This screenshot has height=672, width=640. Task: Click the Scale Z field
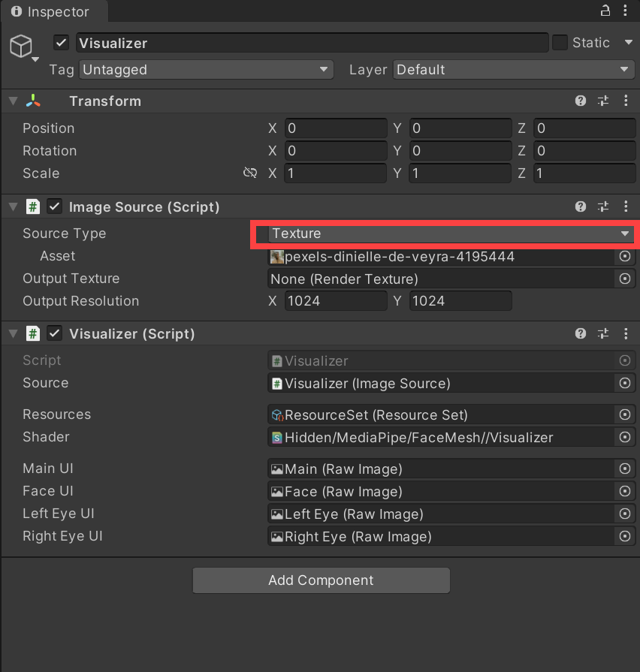click(x=584, y=173)
